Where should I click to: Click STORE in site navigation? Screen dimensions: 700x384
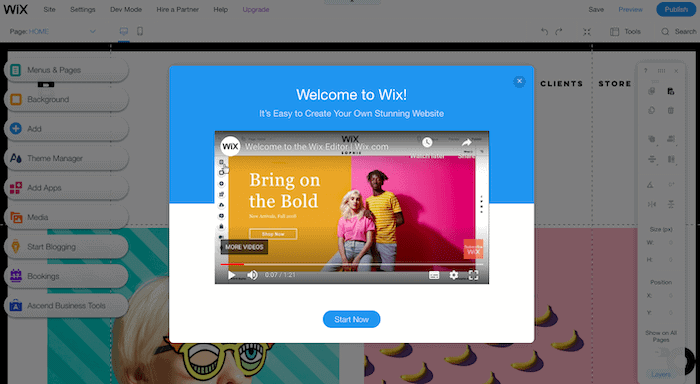[615, 83]
